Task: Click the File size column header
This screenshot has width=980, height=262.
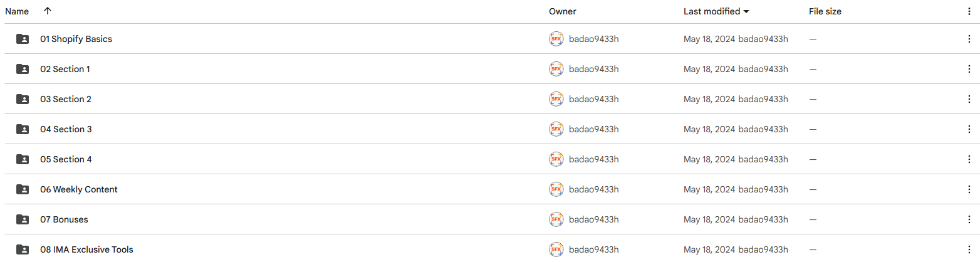Action: pyautogui.click(x=825, y=11)
